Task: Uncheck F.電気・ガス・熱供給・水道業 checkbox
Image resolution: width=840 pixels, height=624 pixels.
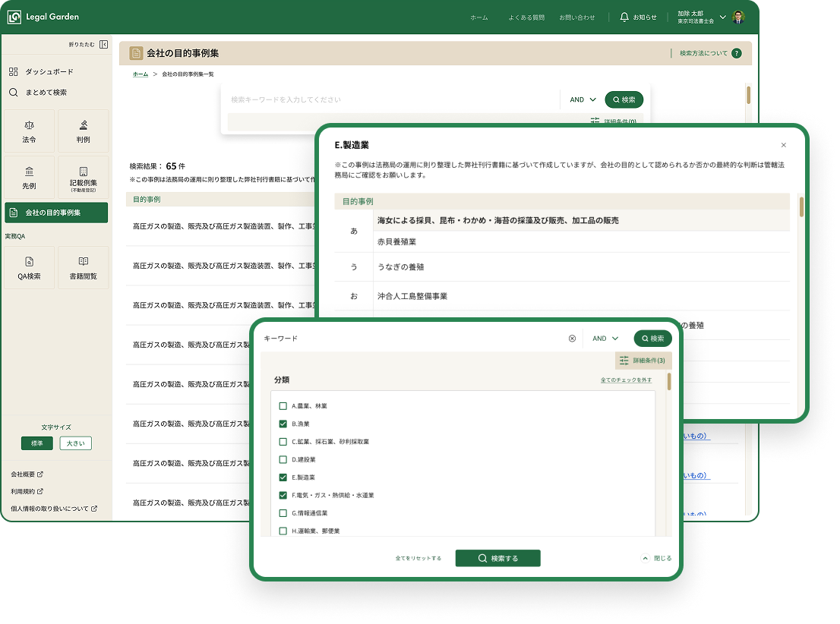Action: coord(283,496)
